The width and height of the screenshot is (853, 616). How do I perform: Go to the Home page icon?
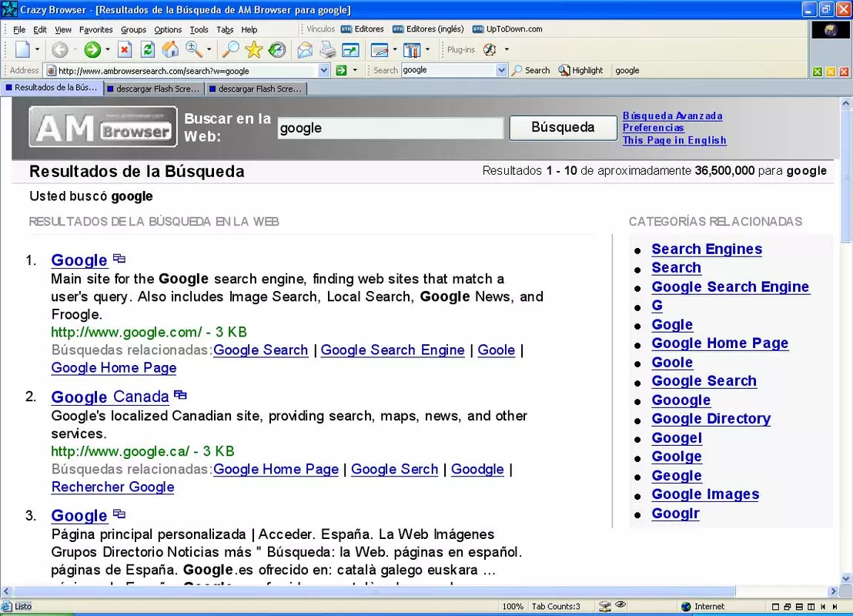point(170,49)
